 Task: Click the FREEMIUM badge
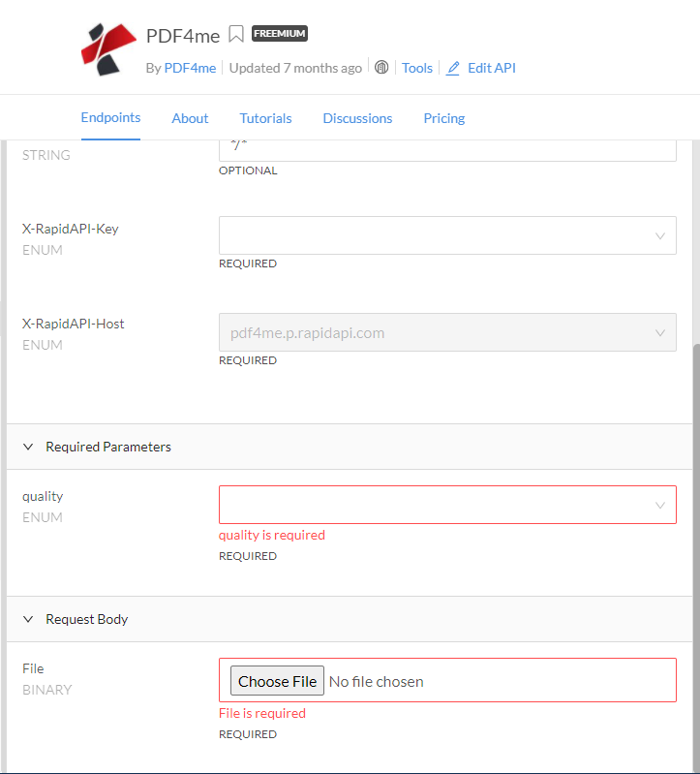280,34
